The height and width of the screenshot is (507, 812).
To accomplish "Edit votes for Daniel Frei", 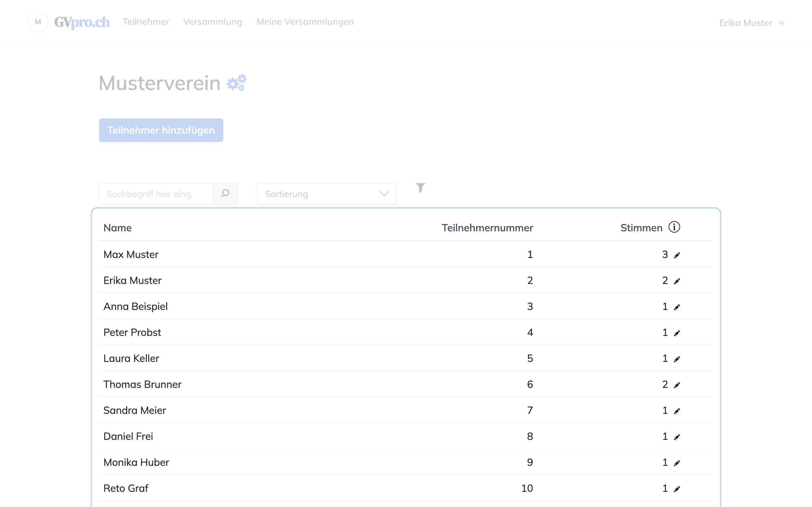I will pos(677,437).
